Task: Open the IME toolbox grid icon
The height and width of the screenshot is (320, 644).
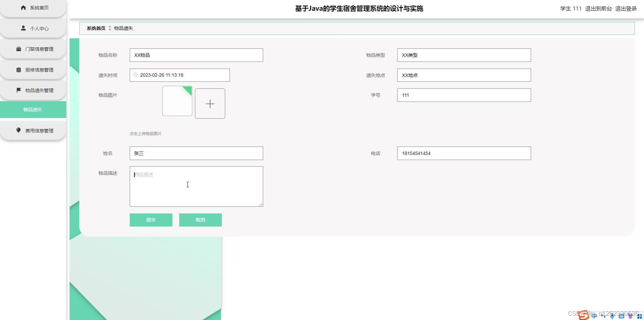Action: pyautogui.click(x=639, y=316)
